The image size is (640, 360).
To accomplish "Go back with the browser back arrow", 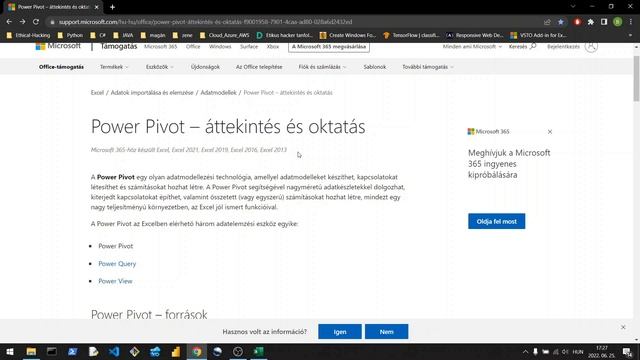I will (x=9, y=22).
